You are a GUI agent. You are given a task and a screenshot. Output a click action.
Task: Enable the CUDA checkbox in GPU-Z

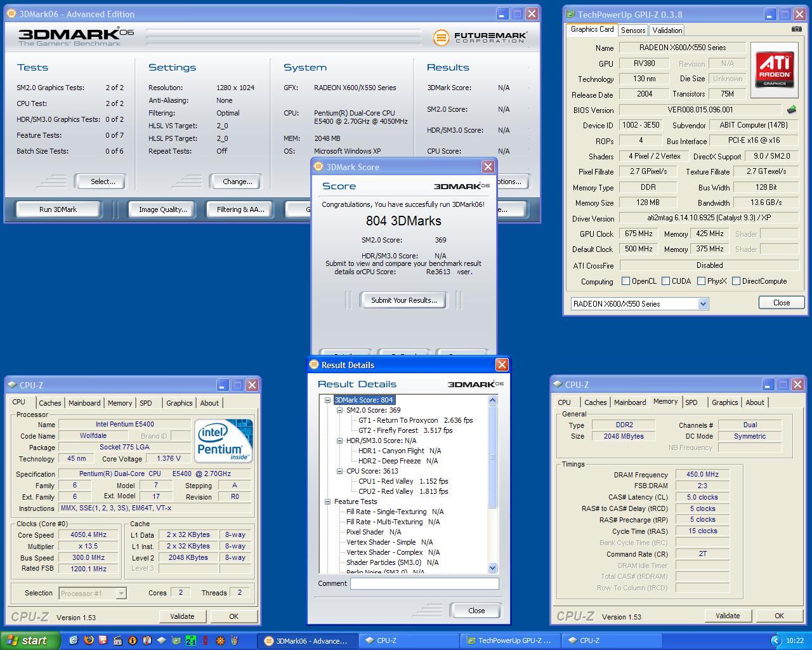[x=665, y=281]
